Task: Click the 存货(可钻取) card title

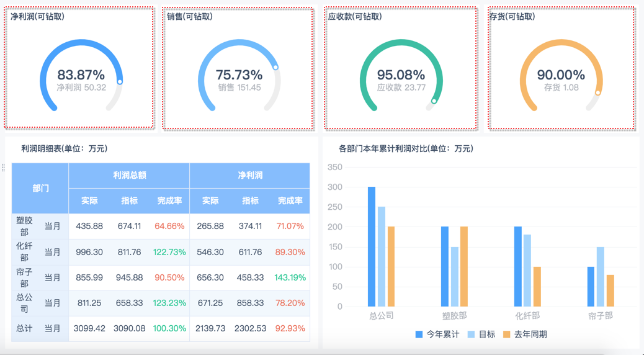Action: coord(512,17)
